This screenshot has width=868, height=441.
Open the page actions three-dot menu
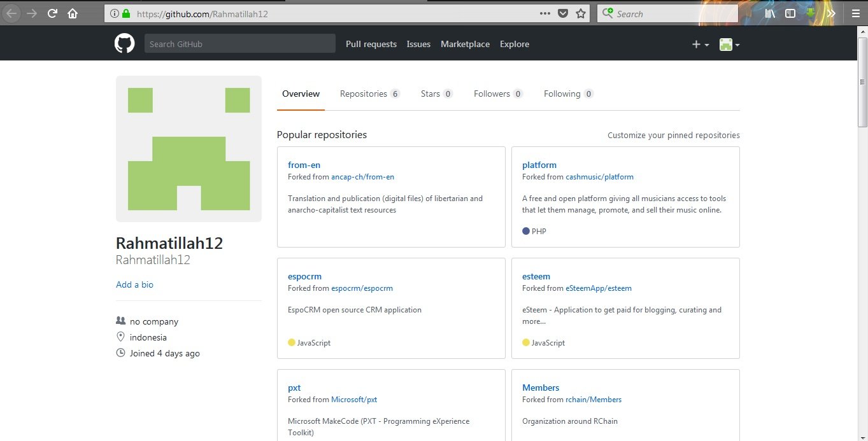(x=545, y=13)
